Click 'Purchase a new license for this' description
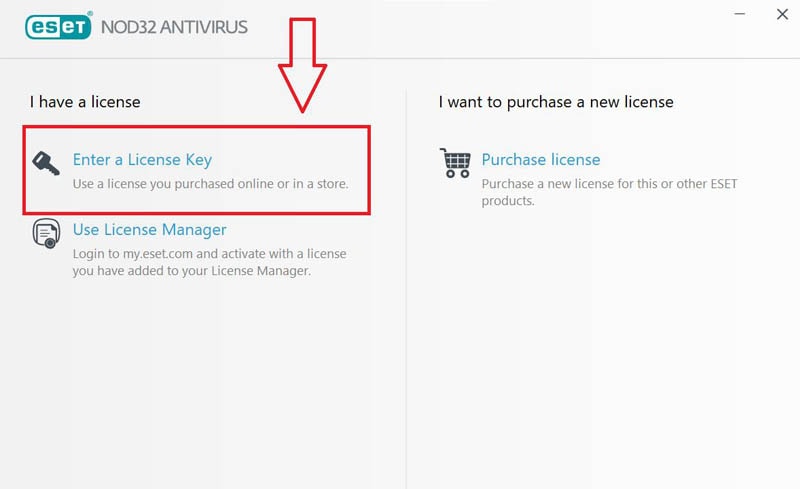The image size is (800, 489). pos(609,184)
